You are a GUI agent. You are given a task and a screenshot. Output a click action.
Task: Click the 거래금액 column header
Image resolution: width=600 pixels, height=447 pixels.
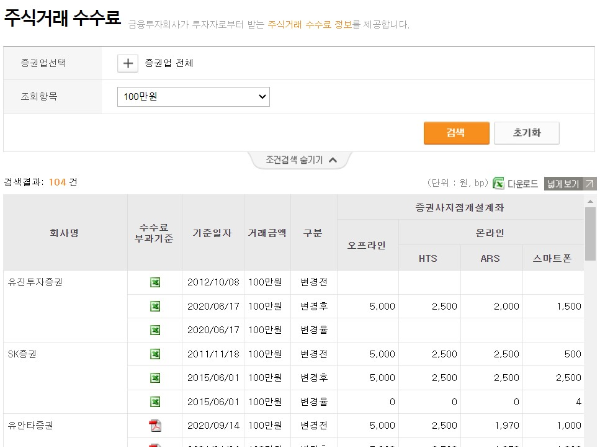(267, 233)
